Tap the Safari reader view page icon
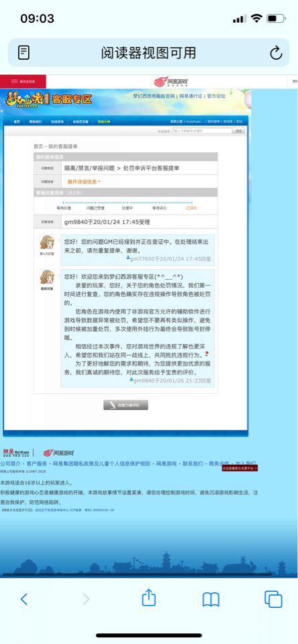 coord(24,52)
